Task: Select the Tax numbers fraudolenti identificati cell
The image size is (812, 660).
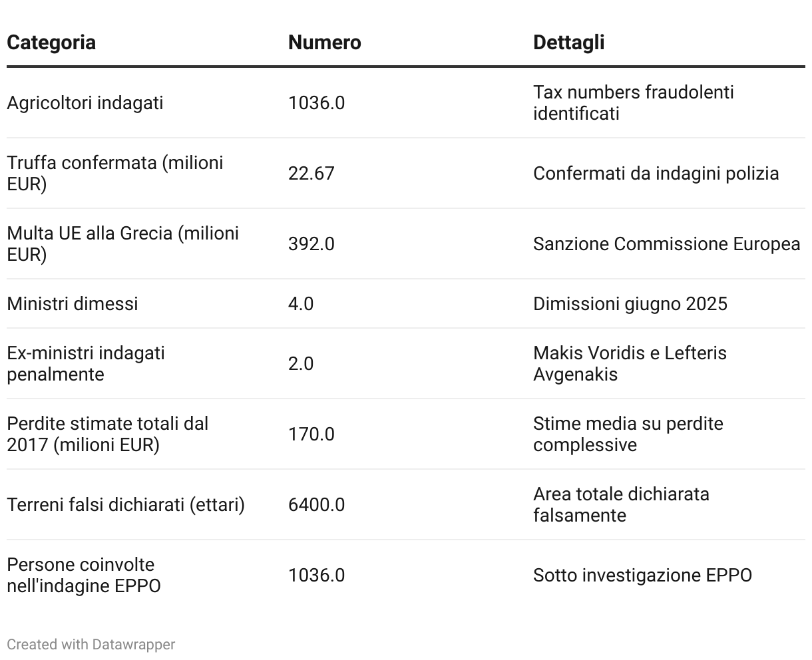Action: [634, 102]
